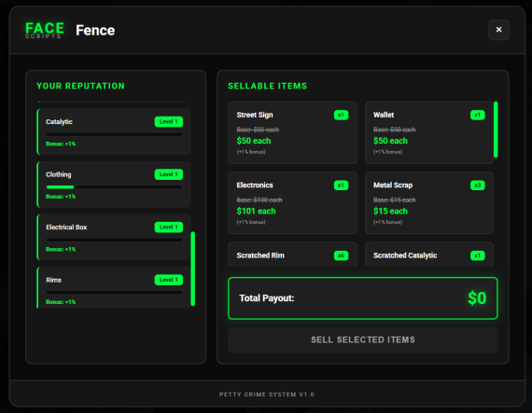Click '(+1% bonus)' under Electronics price
The width and height of the screenshot is (532, 413).
point(251,222)
